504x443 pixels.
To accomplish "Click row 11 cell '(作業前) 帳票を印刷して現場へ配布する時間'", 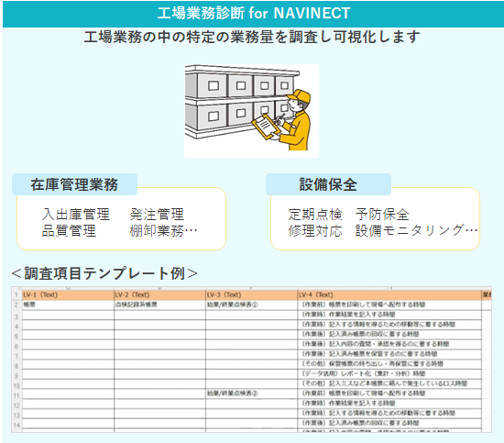I will (x=389, y=393).
